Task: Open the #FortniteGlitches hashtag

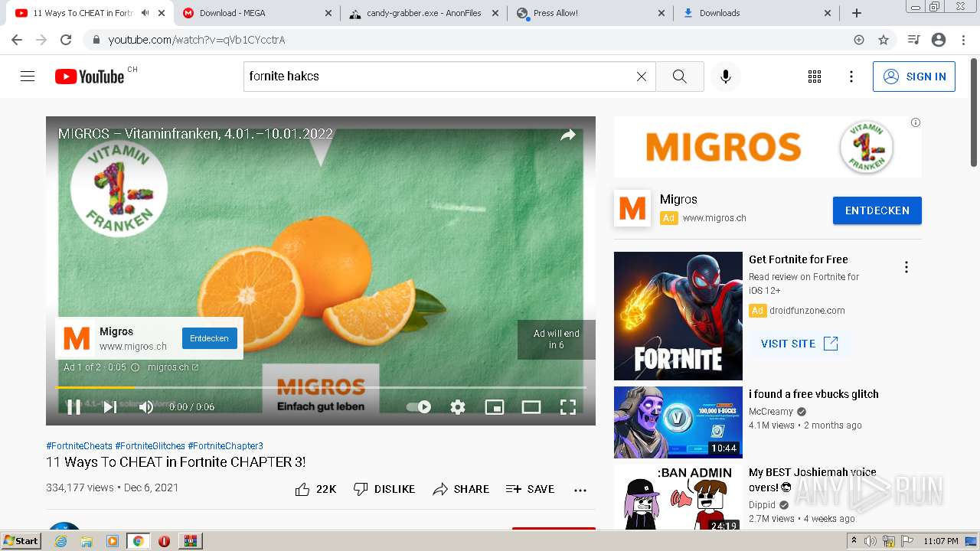Action: coord(150,446)
